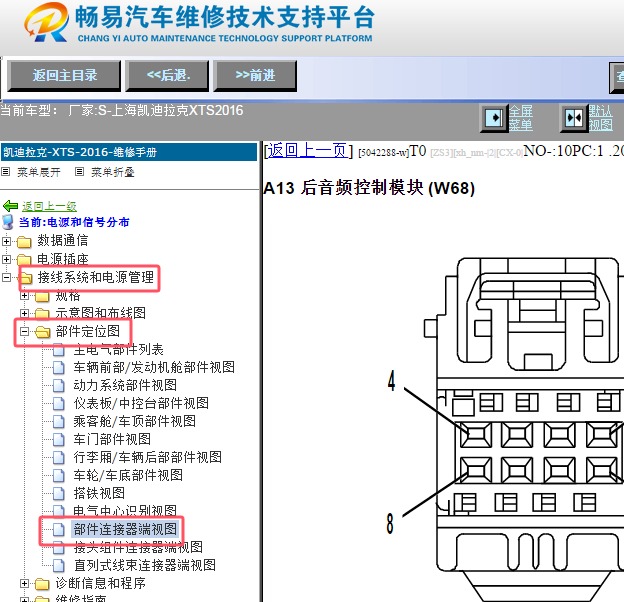Click the A13 后音频控制模块 (W68) title
Screen dimensions: 624x602
(x=369, y=188)
